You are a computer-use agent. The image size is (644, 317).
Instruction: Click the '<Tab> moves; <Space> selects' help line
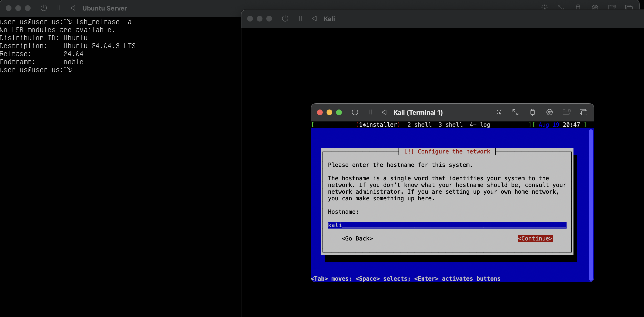point(405,279)
